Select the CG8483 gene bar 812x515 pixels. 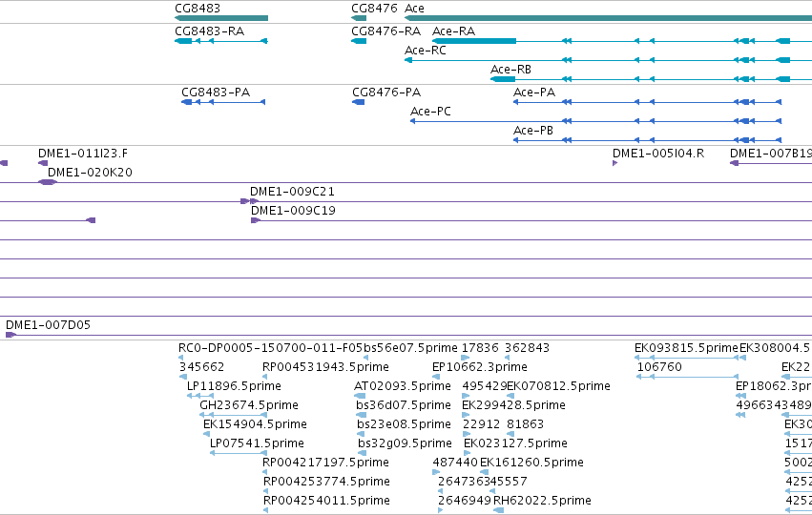pos(221,18)
